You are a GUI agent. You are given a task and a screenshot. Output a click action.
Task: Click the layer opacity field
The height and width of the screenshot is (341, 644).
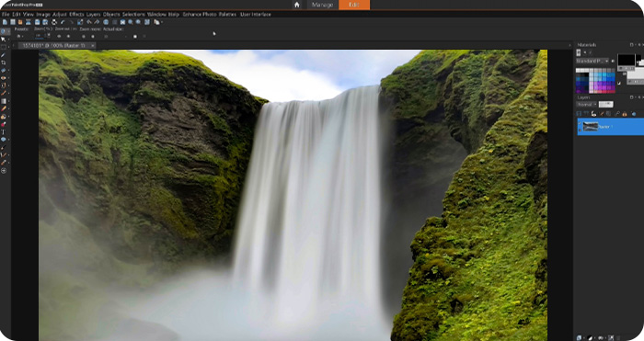click(x=606, y=104)
